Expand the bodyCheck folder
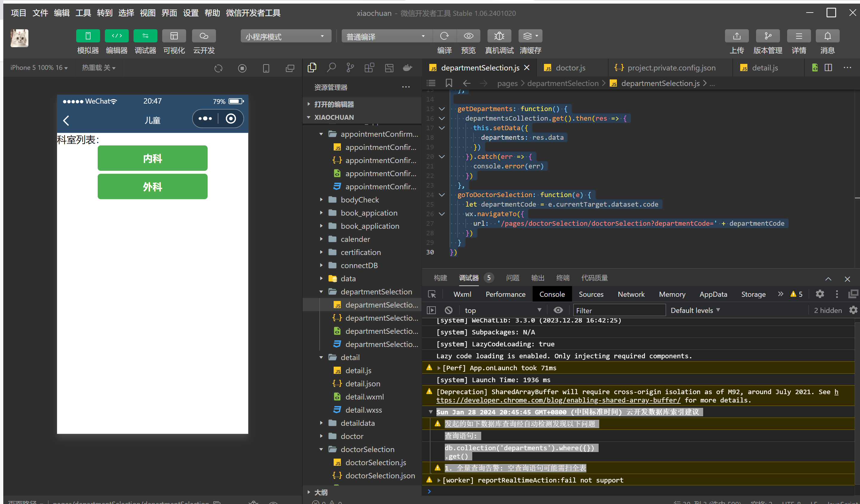Image resolution: width=860 pixels, height=504 pixels. 359,199
